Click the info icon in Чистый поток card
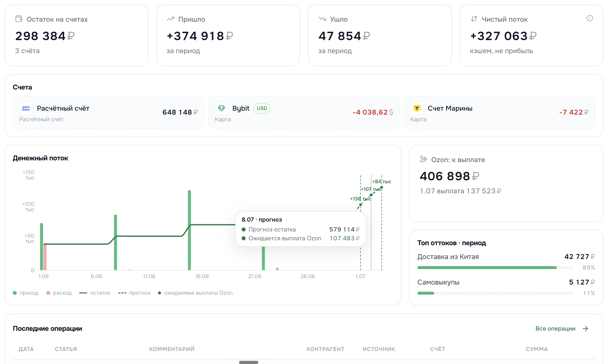Screen dimensions: 608x364 point(590,18)
